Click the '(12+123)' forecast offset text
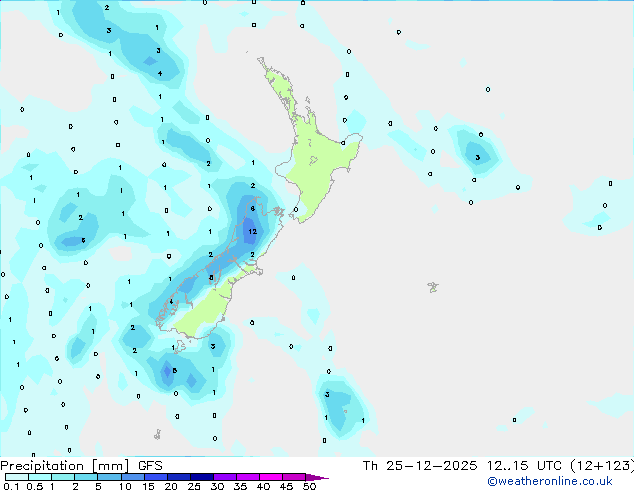 pos(602,466)
